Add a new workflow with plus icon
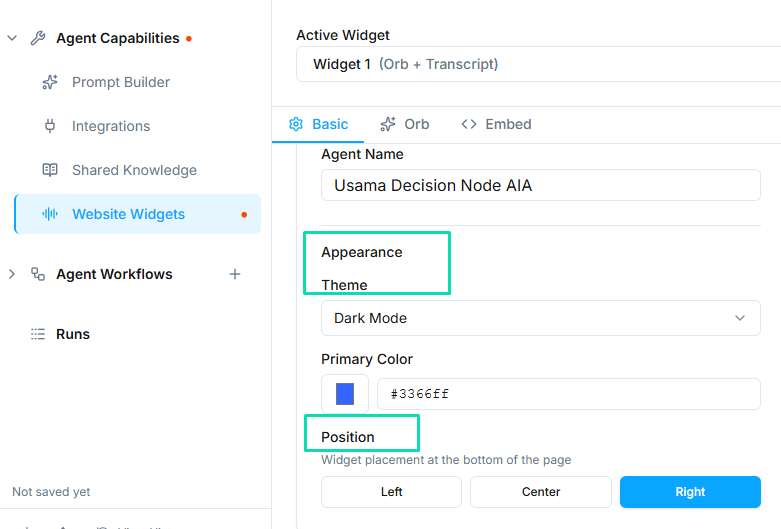The height and width of the screenshot is (529, 781). (x=235, y=274)
